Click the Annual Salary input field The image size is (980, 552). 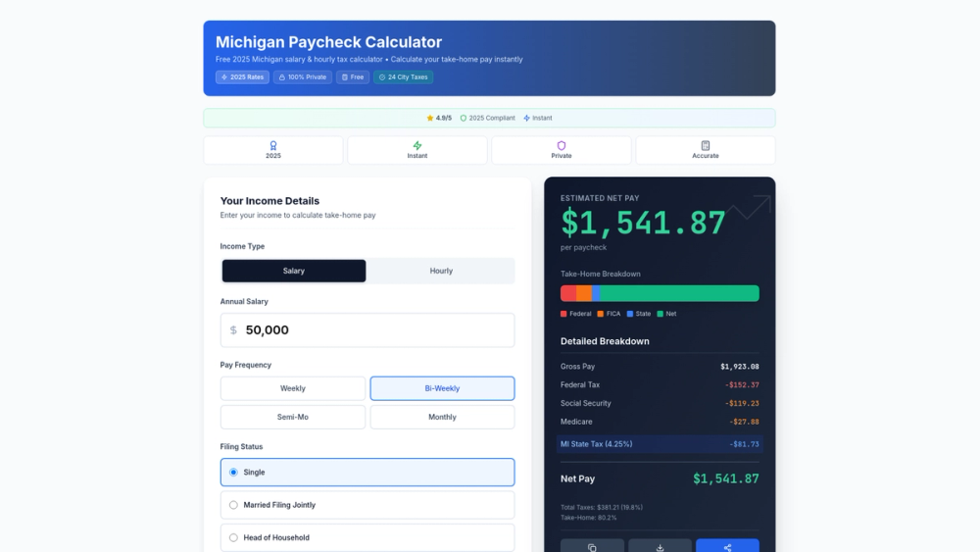(x=367, y=330)
